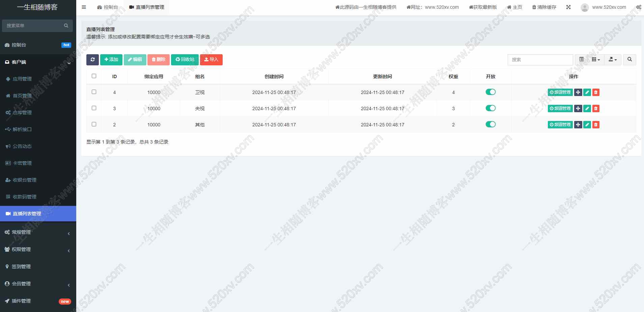This screenshot has height=312, width=644.
Task: Click the 直播列表管理 sidebar item
Action: 27,214
